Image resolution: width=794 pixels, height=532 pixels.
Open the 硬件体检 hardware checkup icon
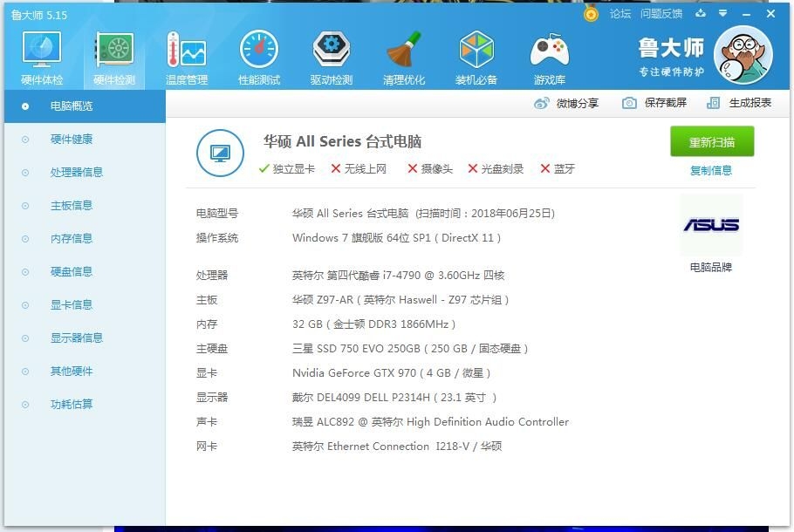tap(42, 58)
